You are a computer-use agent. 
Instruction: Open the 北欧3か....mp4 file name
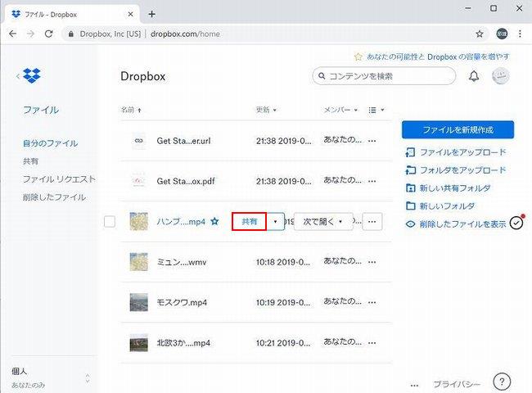coord(183,343)
